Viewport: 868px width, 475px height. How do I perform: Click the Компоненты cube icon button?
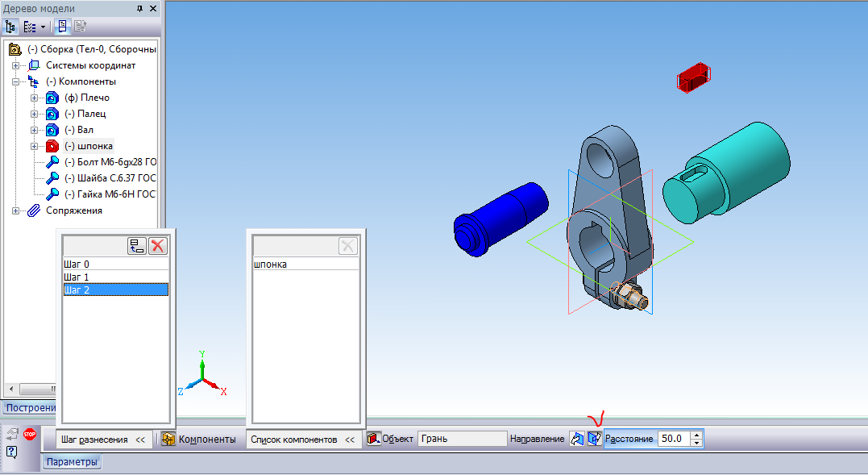tap(168, 439)
